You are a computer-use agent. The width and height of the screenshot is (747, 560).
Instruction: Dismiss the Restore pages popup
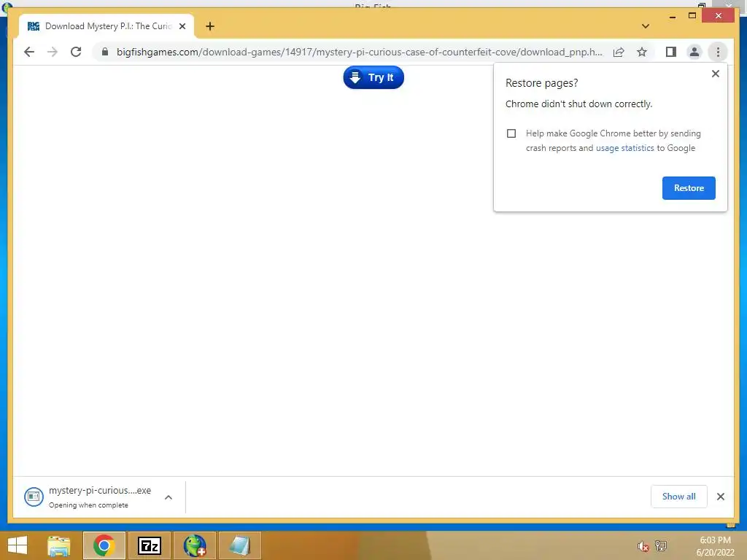715,74
